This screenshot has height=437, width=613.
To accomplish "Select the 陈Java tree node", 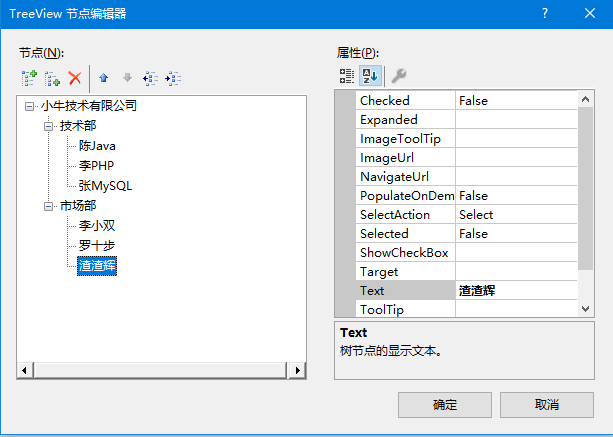I will pos(97,146).
